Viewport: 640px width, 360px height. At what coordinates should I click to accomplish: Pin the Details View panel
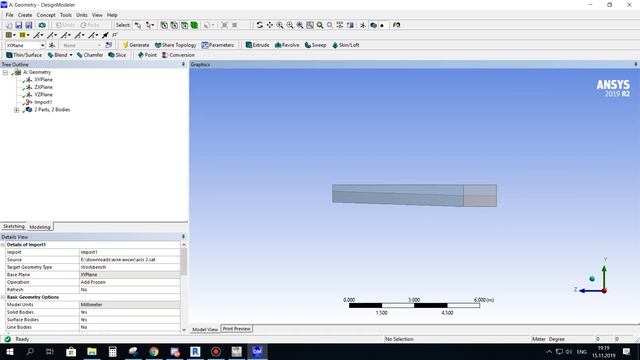pyautogui.click(x=183, y=237)
